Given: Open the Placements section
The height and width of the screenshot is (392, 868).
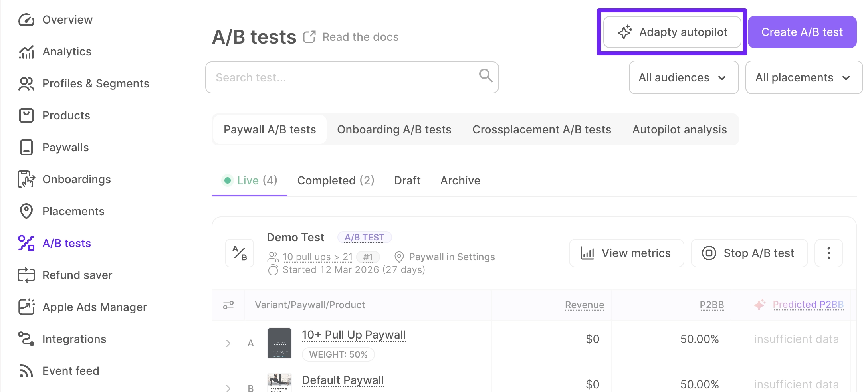Looking at the screenshot, I should [x=73, y=211].
